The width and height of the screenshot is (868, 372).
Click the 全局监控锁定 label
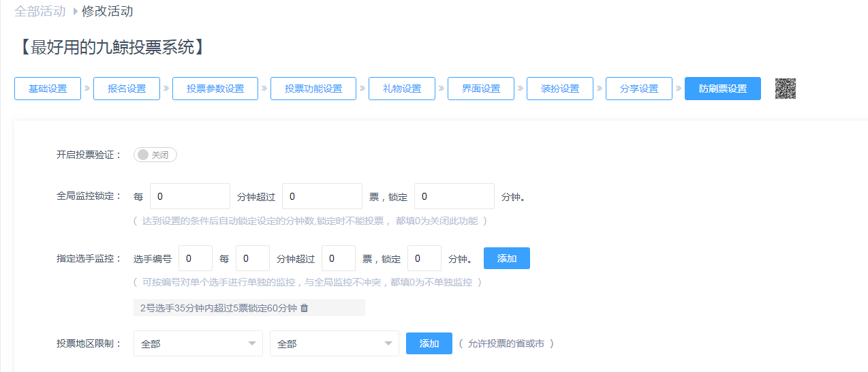pos(89,196)
